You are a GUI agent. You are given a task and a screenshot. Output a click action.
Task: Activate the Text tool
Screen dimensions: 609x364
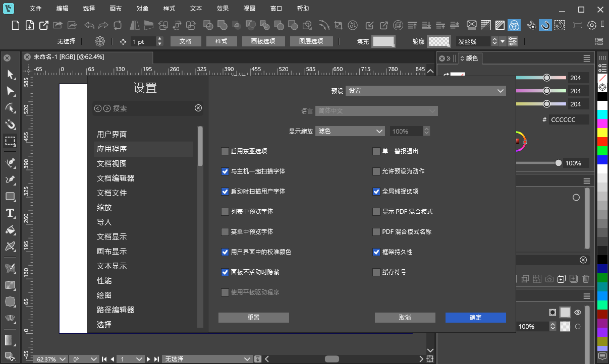point(10,213)
